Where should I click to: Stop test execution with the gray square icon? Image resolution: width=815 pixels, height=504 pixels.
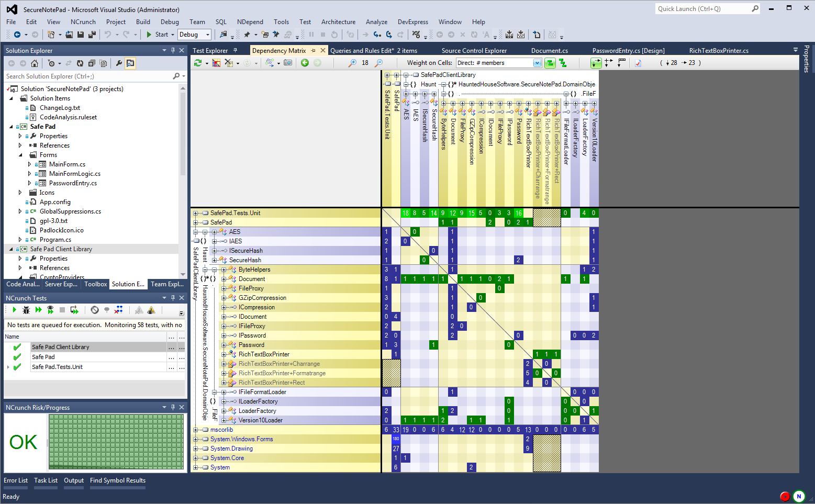(62, 309)
